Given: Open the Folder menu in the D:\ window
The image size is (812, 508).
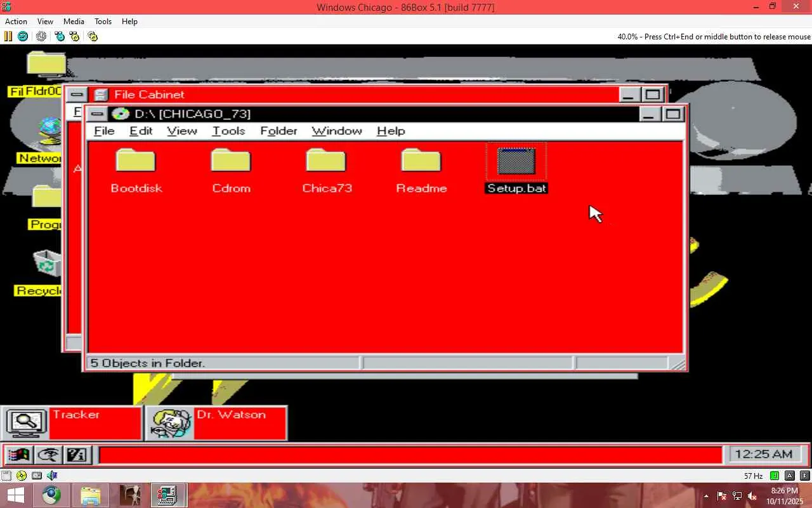Looking at the screenshot, I should point(278,131).
